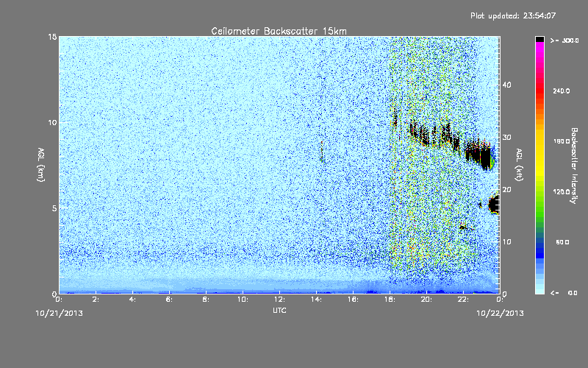Screen dimensions: 588x368
Task: Click the '240.0' colorbar value
Action: 562,91
